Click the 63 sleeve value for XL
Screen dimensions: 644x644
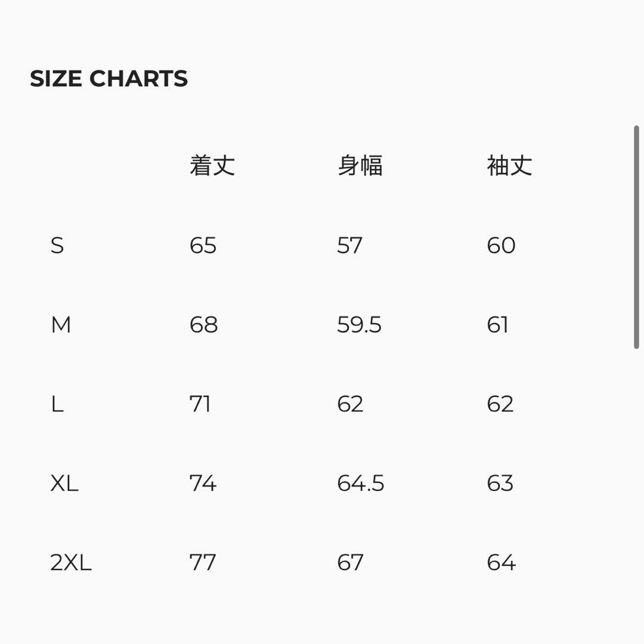[500, 484]
